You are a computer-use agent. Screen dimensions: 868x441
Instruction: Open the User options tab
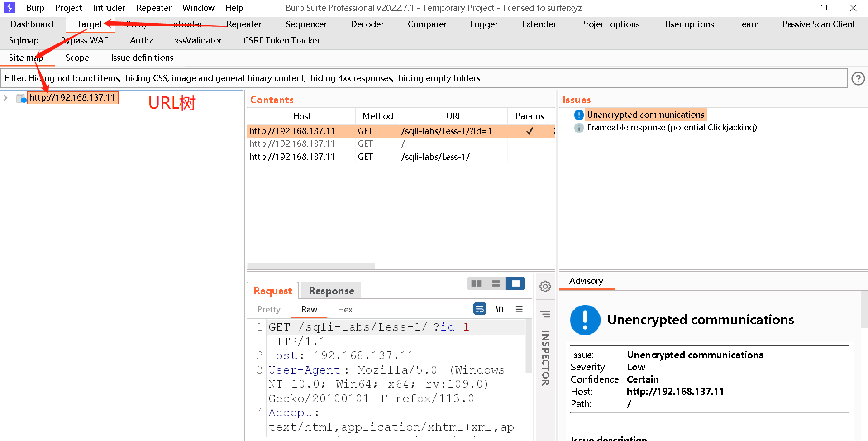click(x=689, y=24)
